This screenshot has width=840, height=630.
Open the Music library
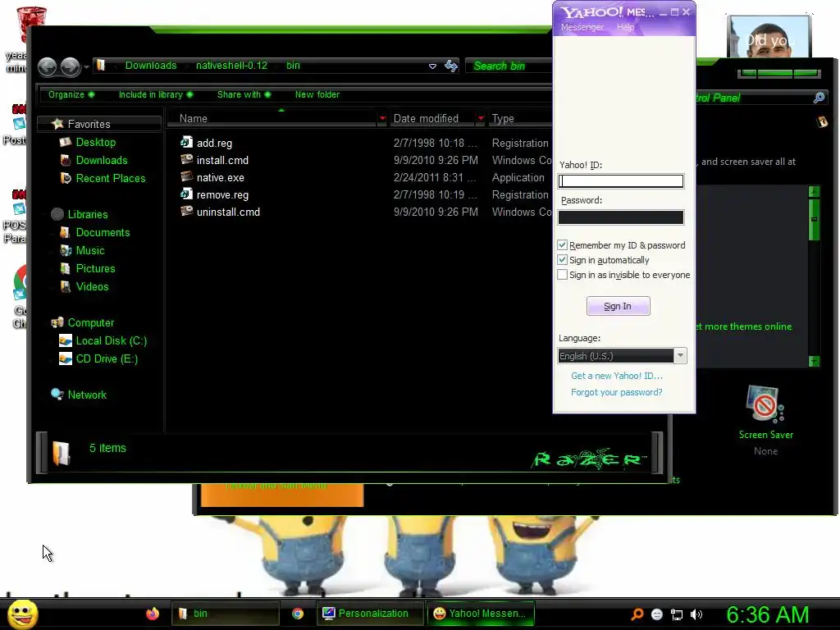(90, 250)
